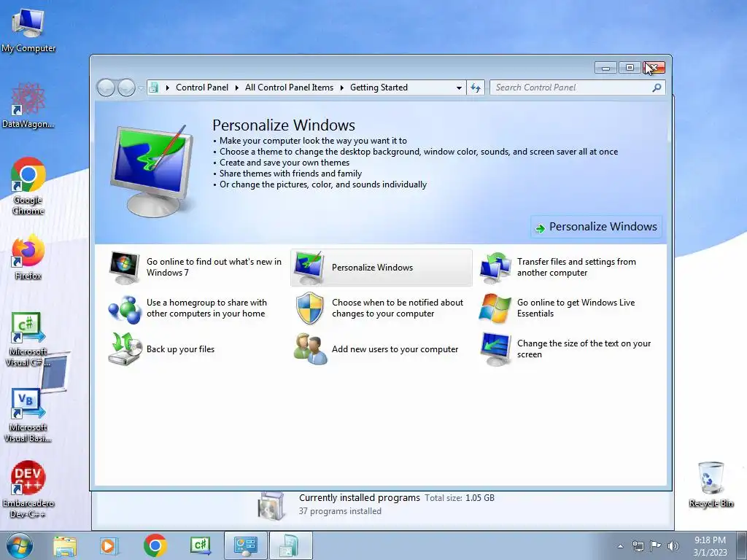Viewport: 747px width, 560px height.
Task: Maximize the Getting Started window
Action: pos(630,68)
